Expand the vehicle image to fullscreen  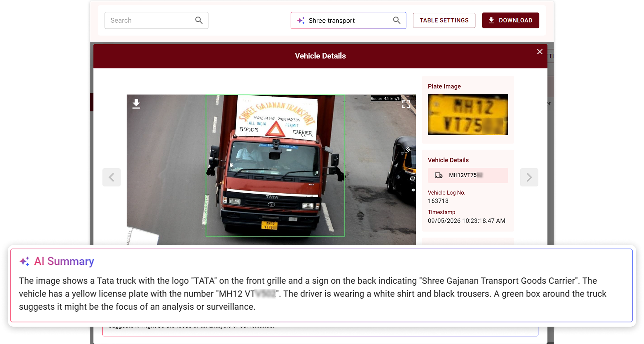click(x=406, y=104)
